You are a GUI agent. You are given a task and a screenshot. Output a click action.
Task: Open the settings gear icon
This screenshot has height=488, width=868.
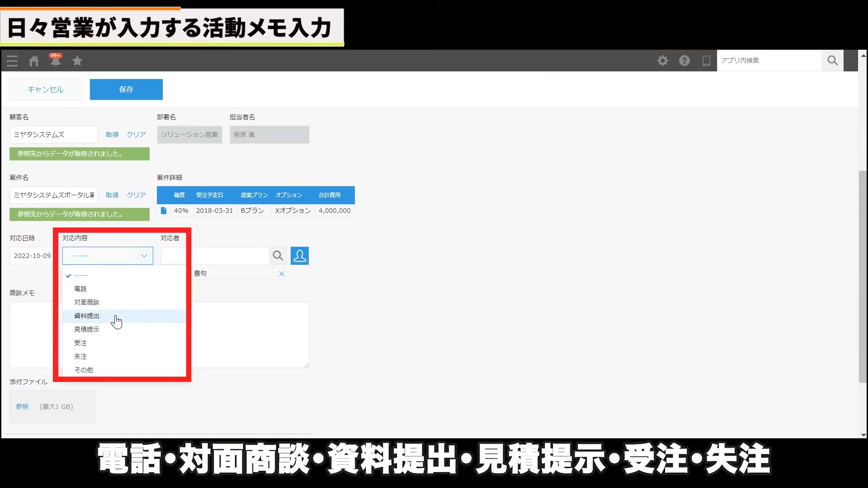click(x=663, y=61)
